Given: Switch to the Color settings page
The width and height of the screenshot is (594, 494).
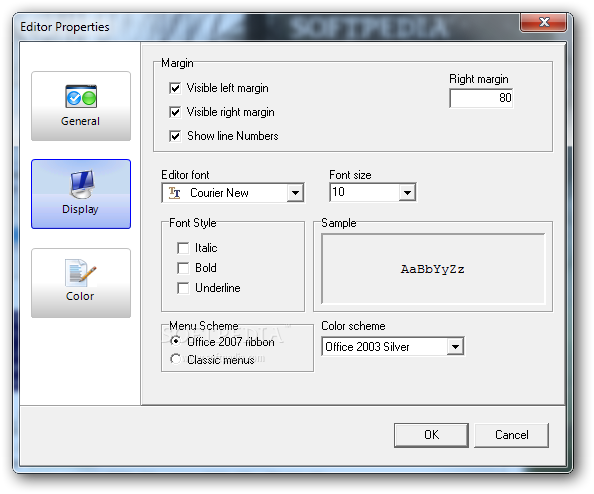Looking at the screenshot, I should point(81,283).
